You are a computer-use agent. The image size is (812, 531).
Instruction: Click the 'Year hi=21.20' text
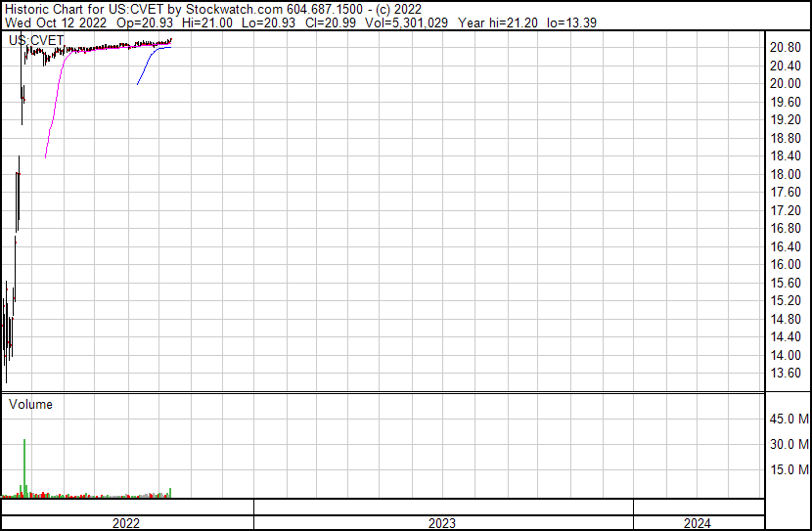(x=497, y=22)
